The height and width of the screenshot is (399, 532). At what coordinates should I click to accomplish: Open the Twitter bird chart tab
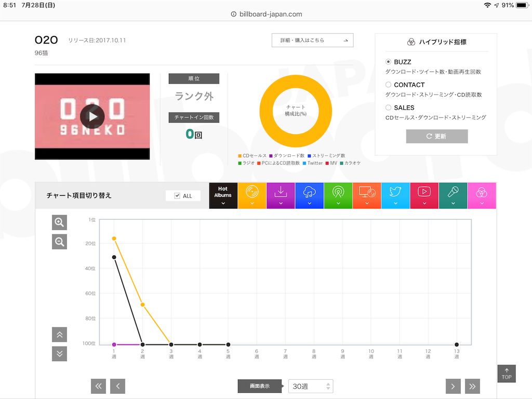395,195
